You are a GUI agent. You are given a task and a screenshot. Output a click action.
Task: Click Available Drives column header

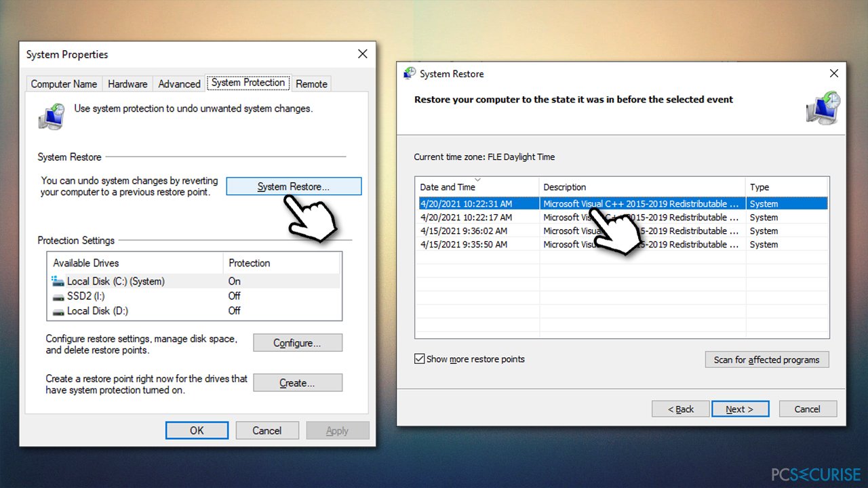(135, 263)
